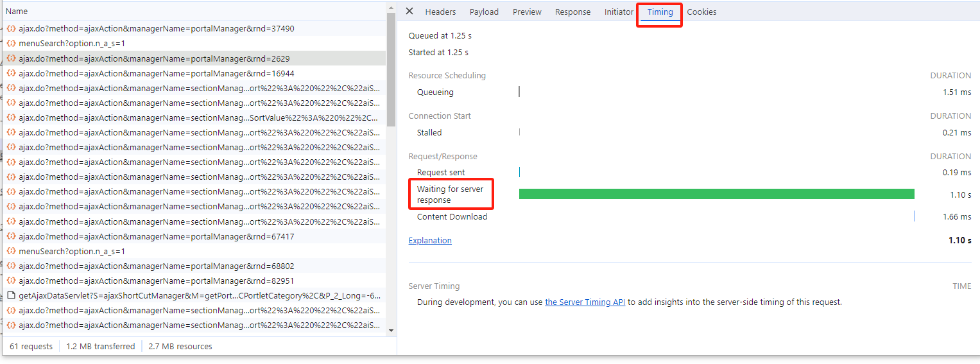Click the 1.2 MB transferred status entry
Viewport: 980px width, 364px height.
pos(101,346)
